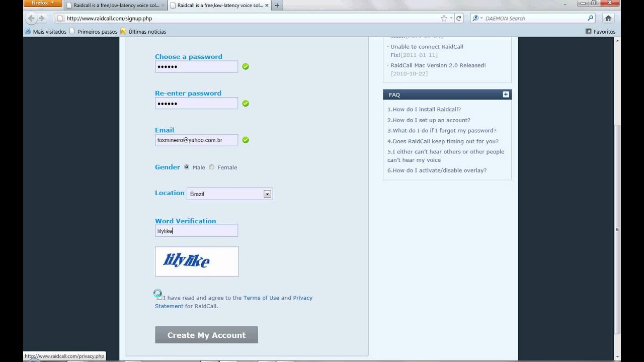Open the search engine selector icon
Image resolution: width=644 pixels, height=362 pixels.
(477, 18)
